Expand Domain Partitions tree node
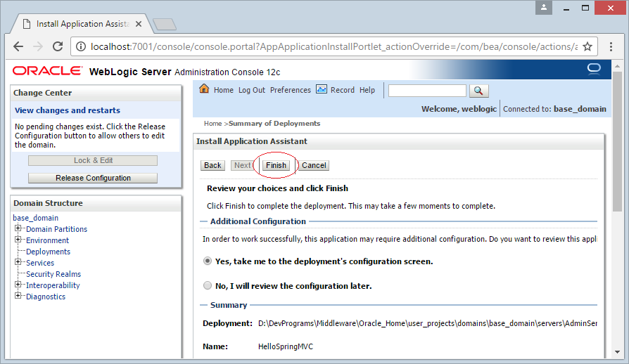Viewport: 629px width, 364px height. (x=18, y=228)
